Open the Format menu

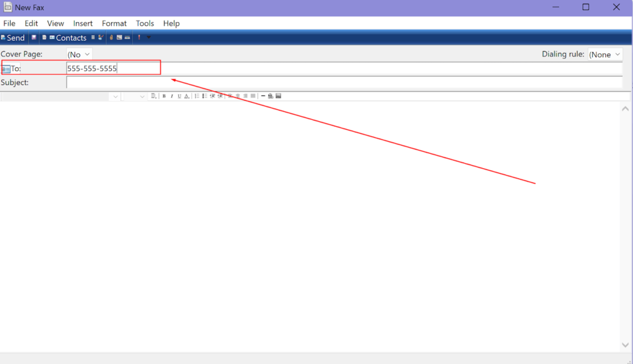114,23
